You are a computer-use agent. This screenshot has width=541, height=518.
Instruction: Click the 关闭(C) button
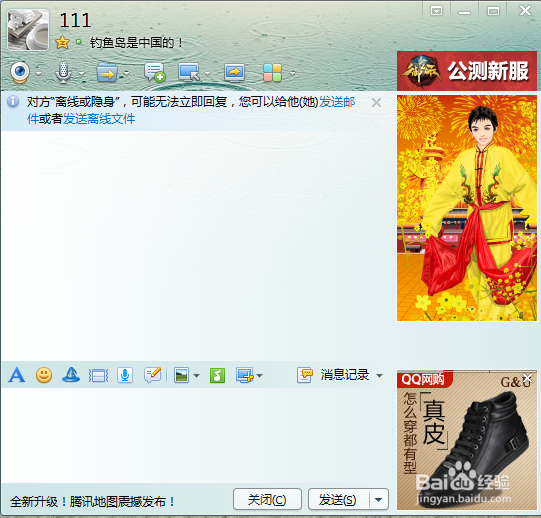(x=267, y=499)
